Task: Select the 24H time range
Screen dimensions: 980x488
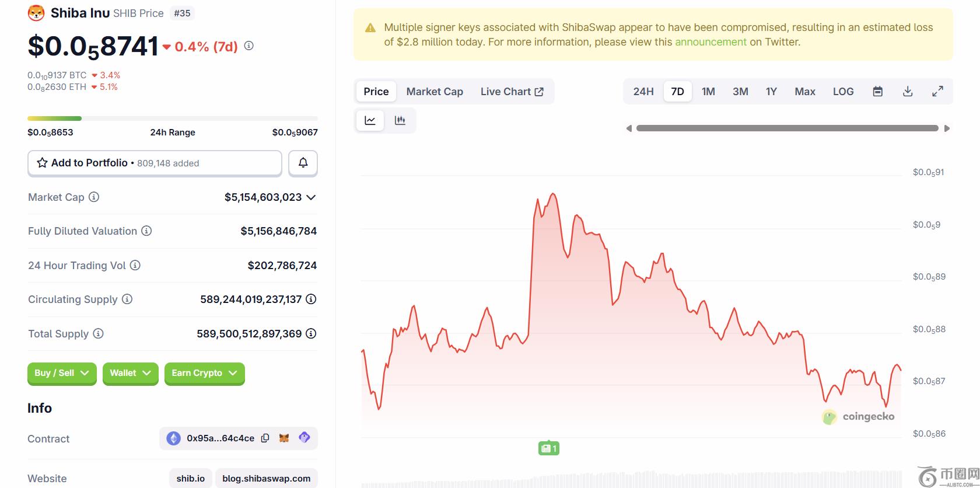Action: 643,92
